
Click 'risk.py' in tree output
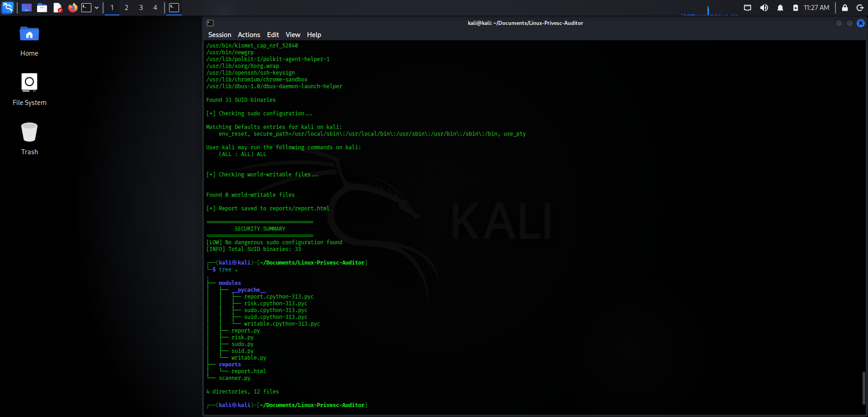pyautogui.click(x=242, y=337)
